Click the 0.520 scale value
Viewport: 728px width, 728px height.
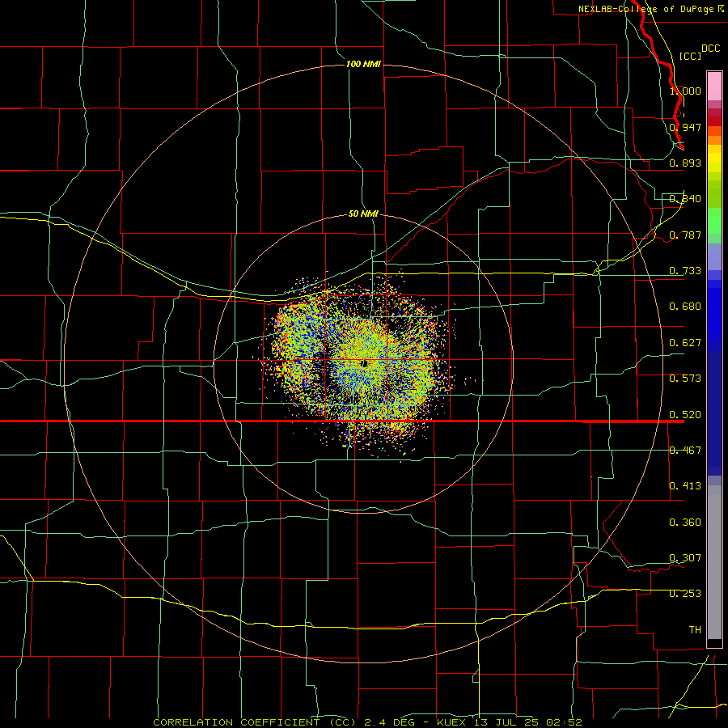click(685, 415)
